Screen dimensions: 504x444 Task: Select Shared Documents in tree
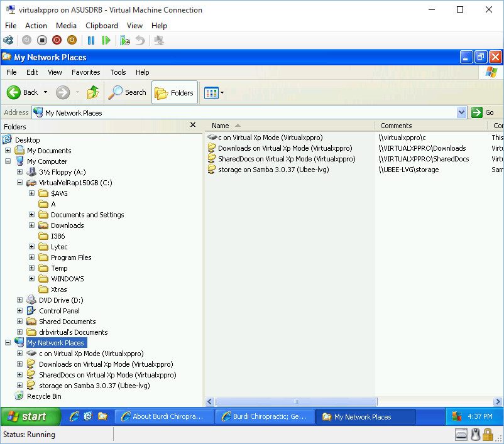67,322
